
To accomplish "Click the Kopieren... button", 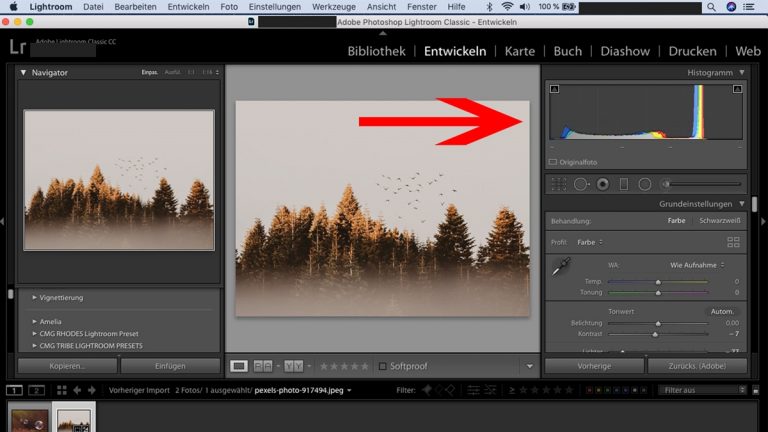I will point(68,366).
